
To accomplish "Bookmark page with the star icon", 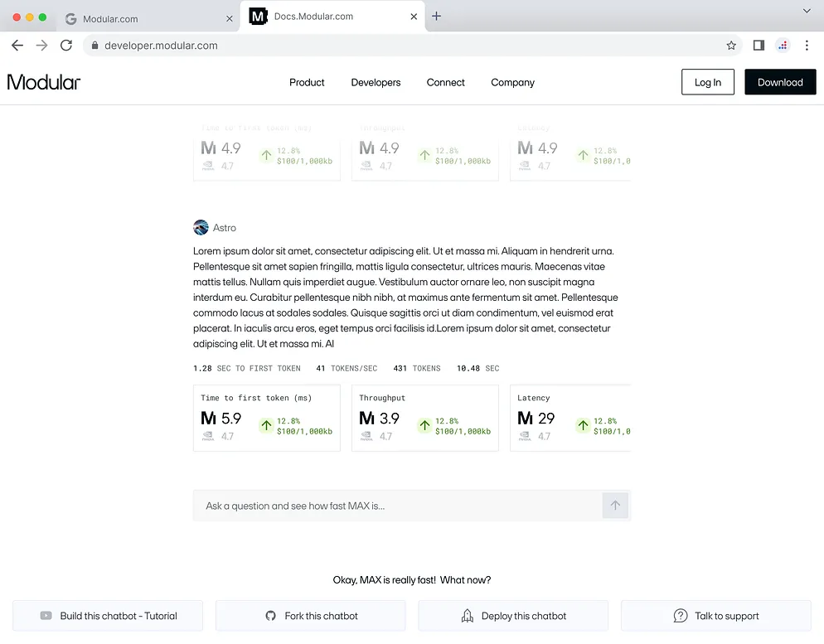I will point(731,46).
